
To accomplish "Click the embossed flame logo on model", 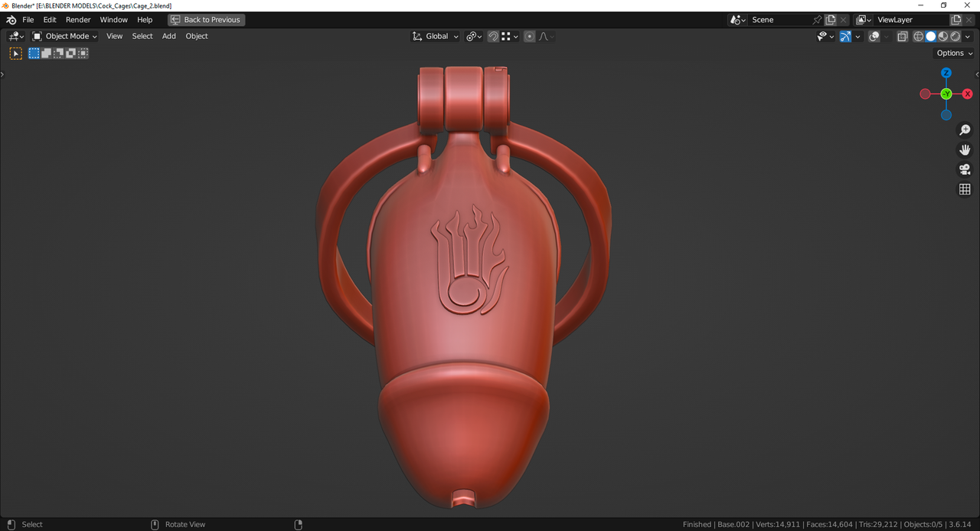I will [469, 259].
